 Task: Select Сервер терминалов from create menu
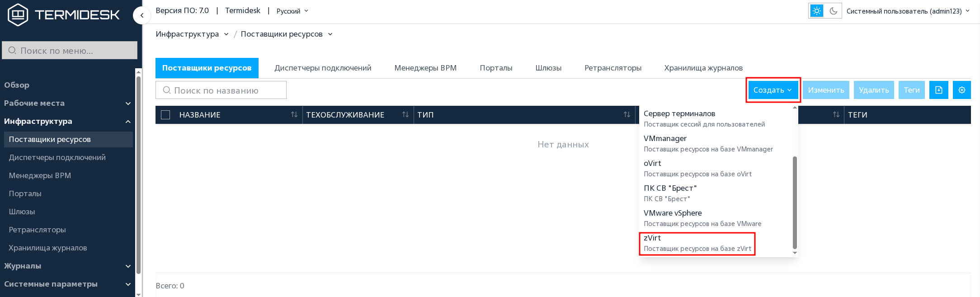coord(716,118)
